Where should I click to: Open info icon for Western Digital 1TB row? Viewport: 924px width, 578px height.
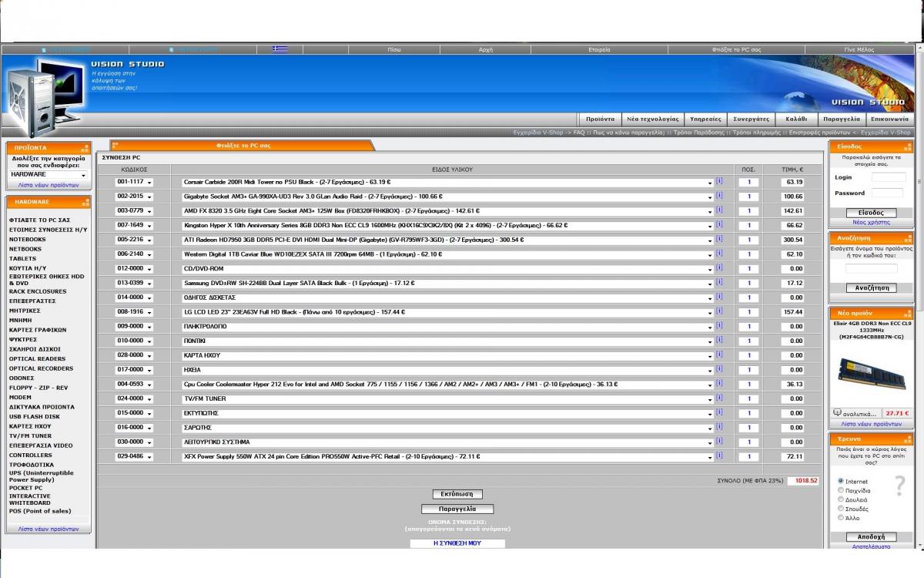719,254
